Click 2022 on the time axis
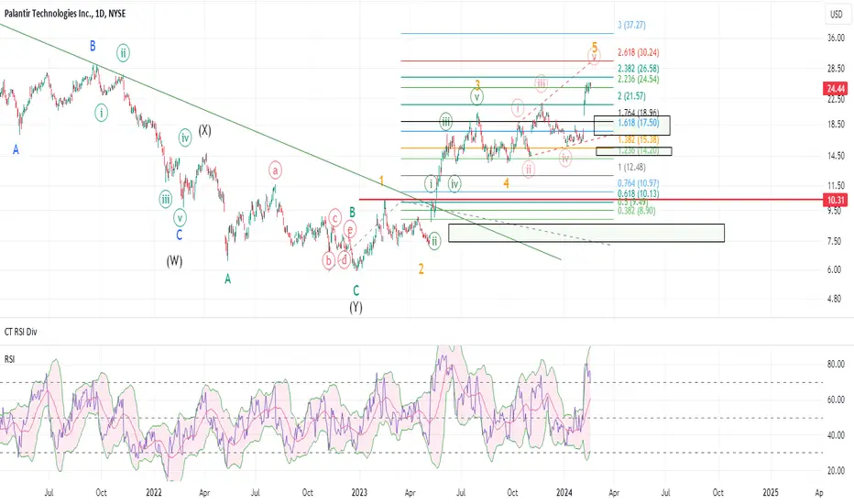This screenshot has height=504, width=854. (x=154, y=493)
